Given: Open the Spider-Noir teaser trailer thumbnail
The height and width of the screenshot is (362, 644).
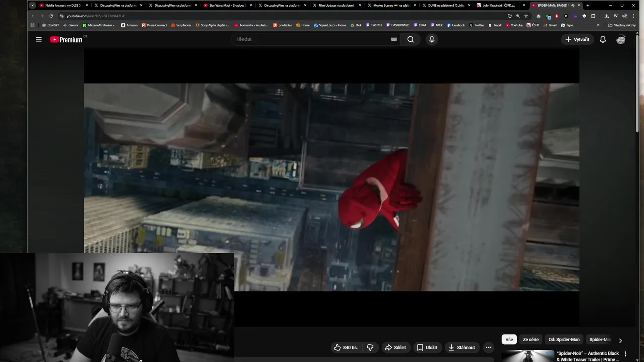Looking at the screenshot, I should click(x=528, y=356).
